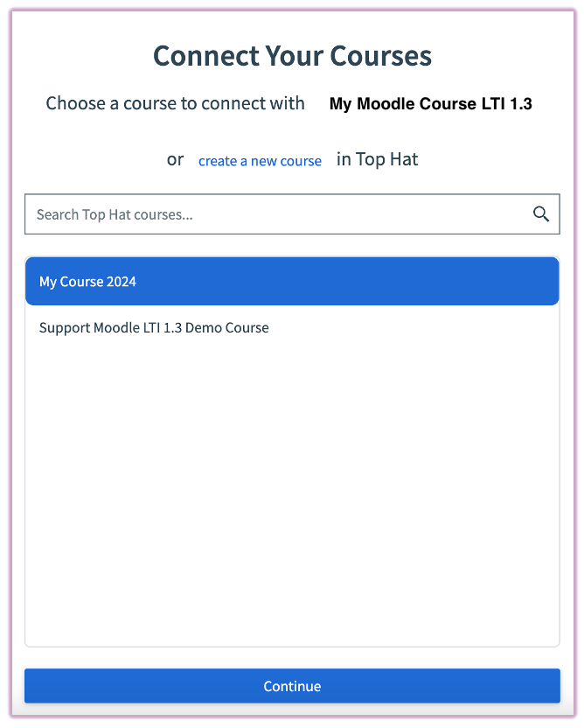Pick the Moodle demo course entry
The image size is (584, 728).
154,328
